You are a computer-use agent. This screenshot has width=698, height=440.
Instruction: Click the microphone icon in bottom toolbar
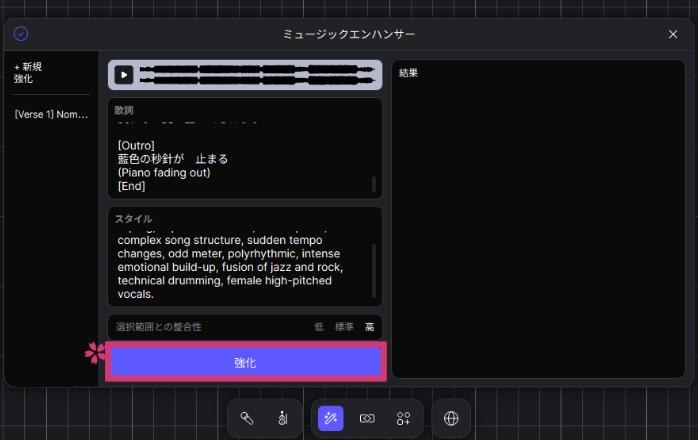click(246, 418)
